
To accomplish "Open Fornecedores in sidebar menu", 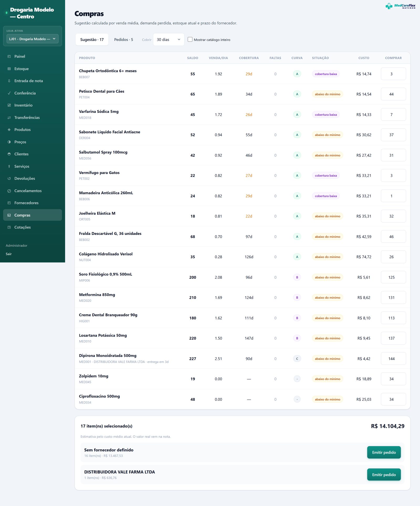I will click(x=33, y=203).
